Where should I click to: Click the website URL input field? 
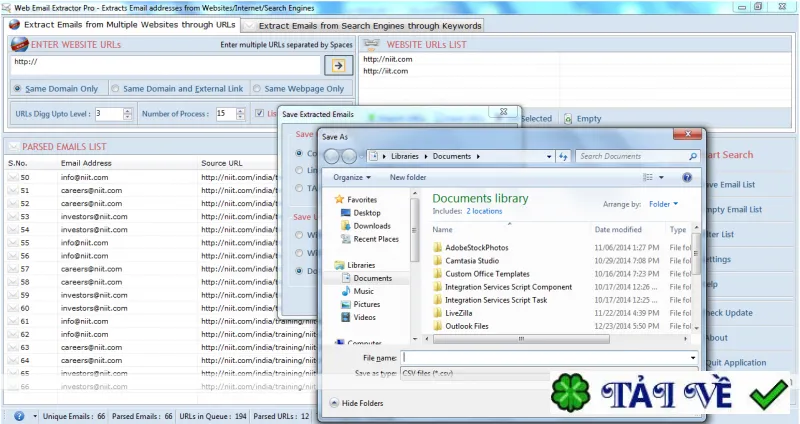[166, 65]
